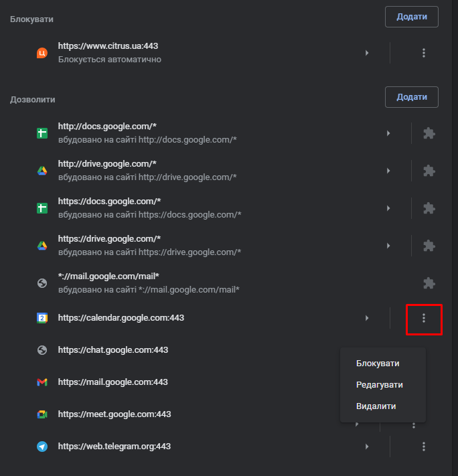Open three-dot menu for citrus.ua entry
The height and width of the screenshot is (476, 458).
pos(424,53)
